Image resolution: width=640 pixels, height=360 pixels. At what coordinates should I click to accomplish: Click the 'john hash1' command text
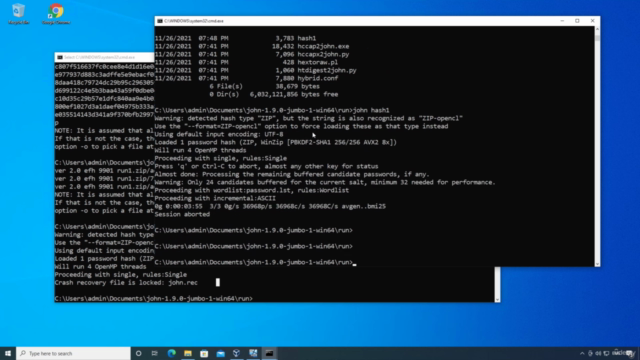(371, 110)
